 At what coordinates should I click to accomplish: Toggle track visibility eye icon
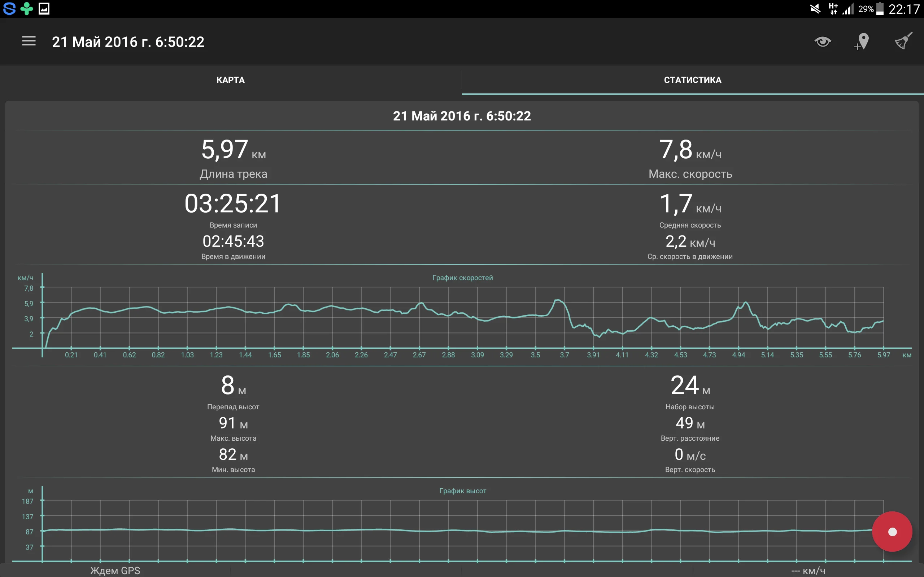(823, 41)
